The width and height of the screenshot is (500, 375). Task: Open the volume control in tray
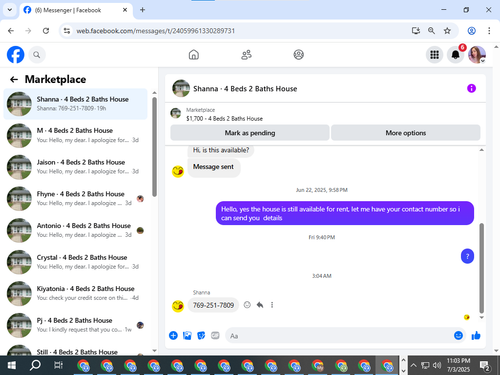pyautogui.click(x=437, y=365)
